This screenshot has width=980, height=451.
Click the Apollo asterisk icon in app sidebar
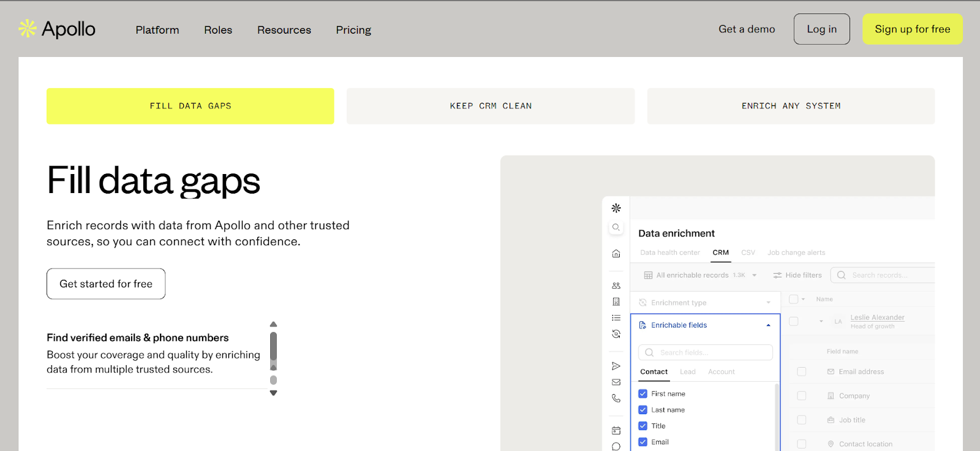[616, 208]
